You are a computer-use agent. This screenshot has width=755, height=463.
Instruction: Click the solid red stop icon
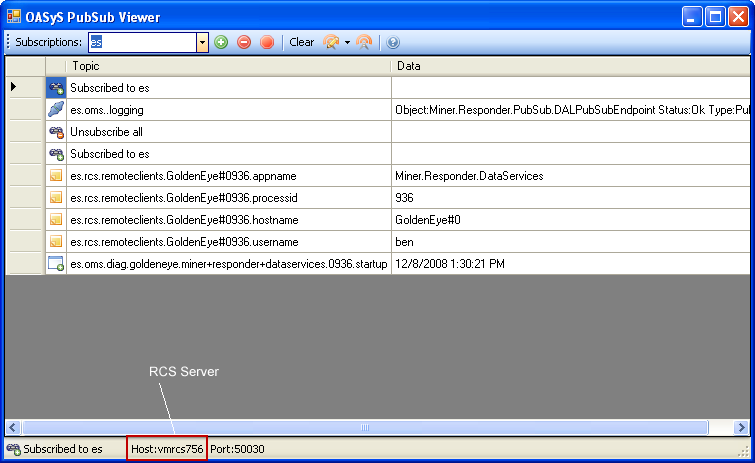click(x=267, y=42)
